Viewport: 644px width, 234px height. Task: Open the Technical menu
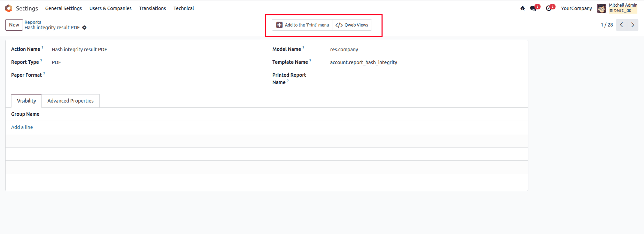click(x=184, y=8)
